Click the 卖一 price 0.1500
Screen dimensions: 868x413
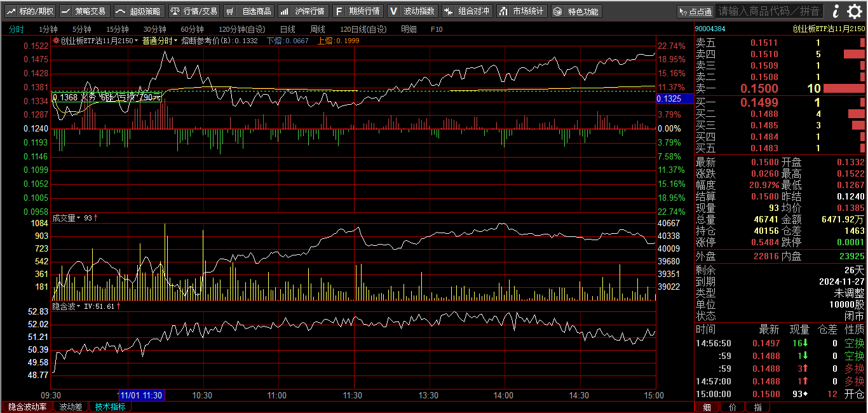759,89
